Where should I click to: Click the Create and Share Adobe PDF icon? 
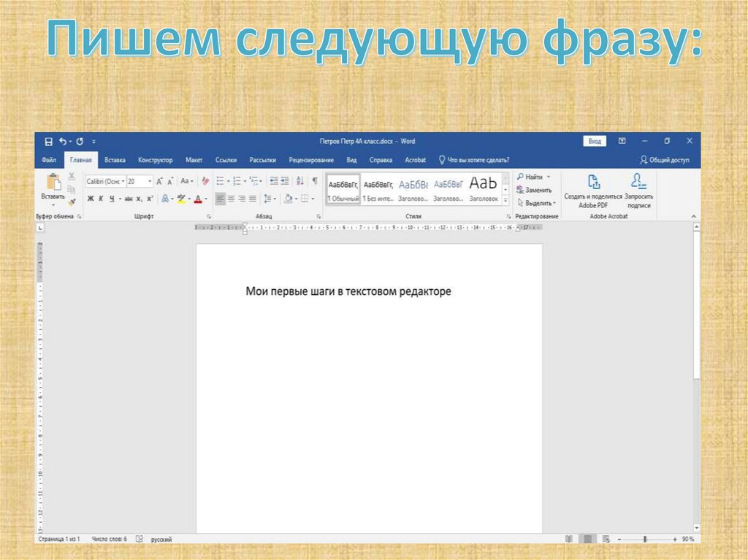(593, 183)
